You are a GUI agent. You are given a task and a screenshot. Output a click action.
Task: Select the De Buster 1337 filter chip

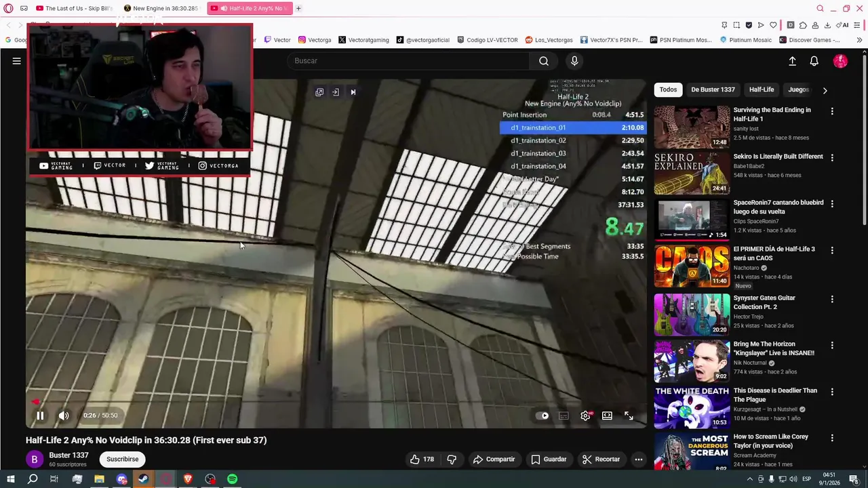713,89
